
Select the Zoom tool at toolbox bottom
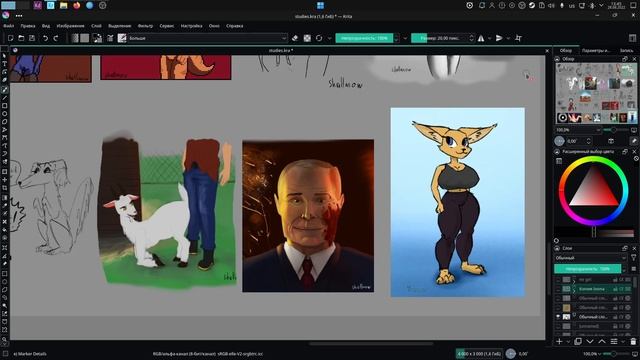[4, 340]
